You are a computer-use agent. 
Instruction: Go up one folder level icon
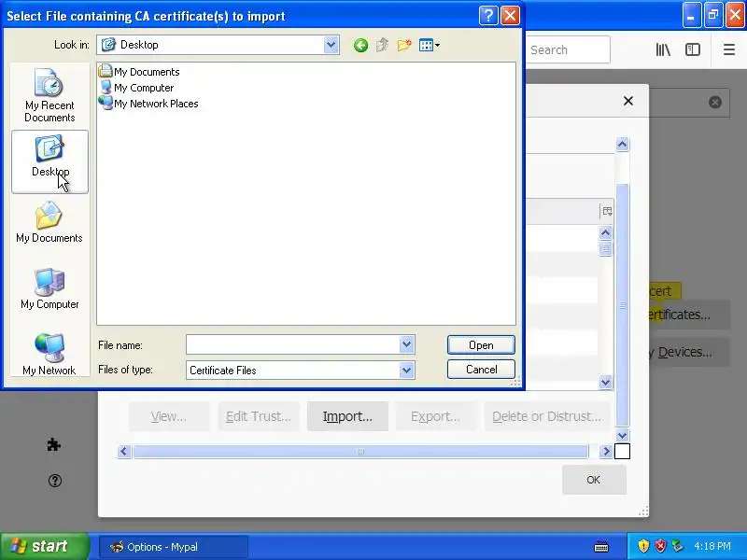382,45
